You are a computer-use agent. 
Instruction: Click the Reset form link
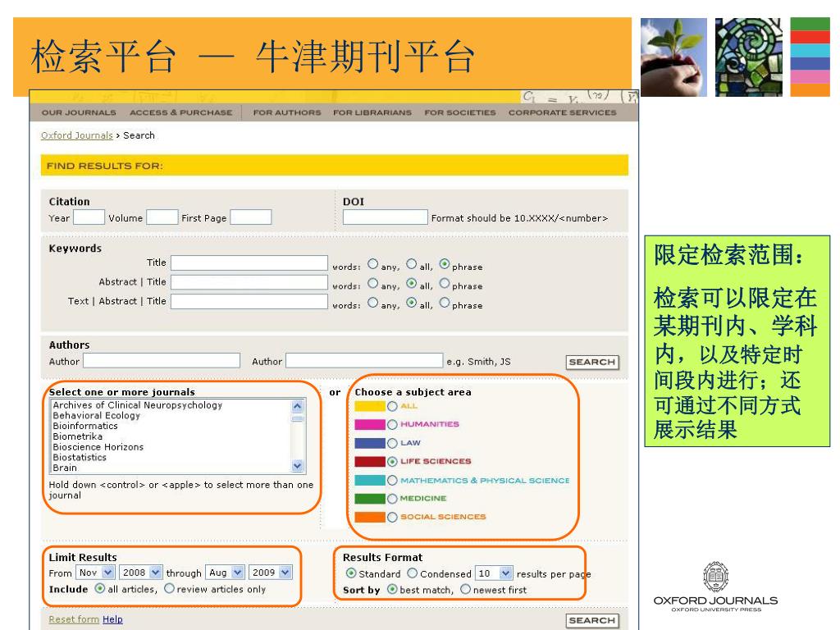74,619
